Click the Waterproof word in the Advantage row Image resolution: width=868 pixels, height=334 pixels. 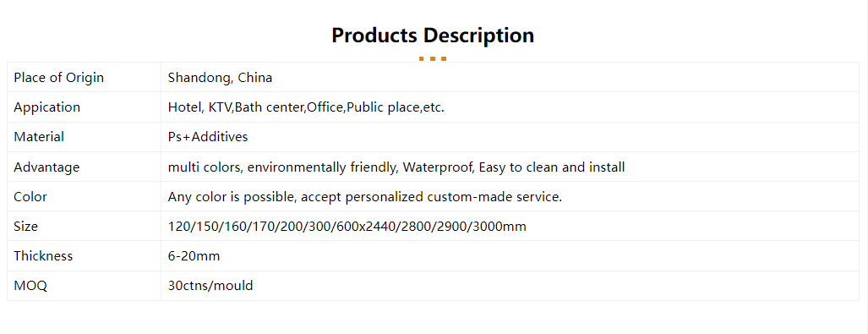(438, 167)
